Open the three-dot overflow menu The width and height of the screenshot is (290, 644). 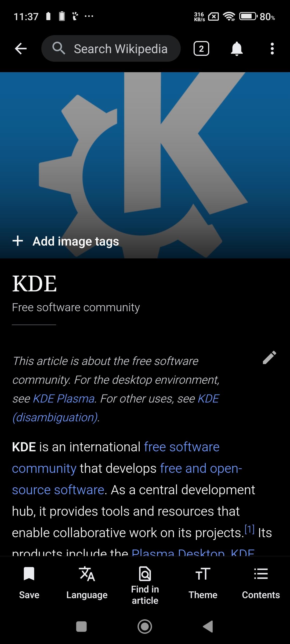click(x=272, y=49)
